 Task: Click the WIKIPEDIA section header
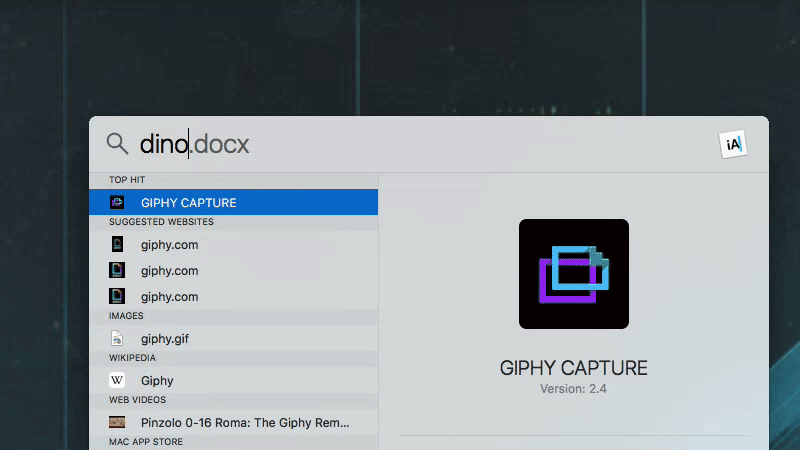[x=132, y=358]
